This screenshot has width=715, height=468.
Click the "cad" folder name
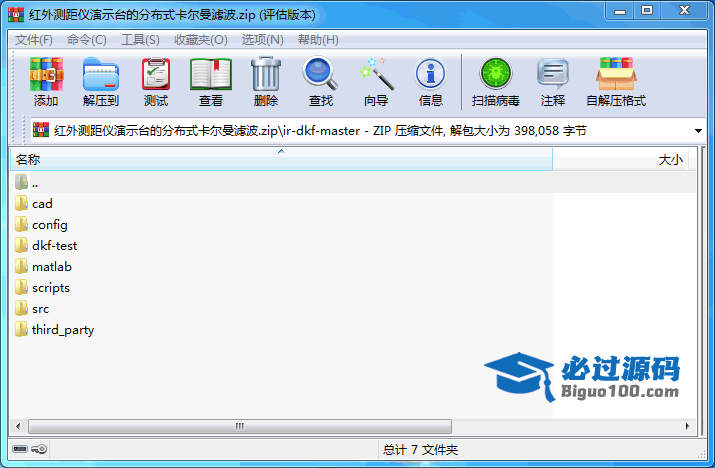pos(42,203)
